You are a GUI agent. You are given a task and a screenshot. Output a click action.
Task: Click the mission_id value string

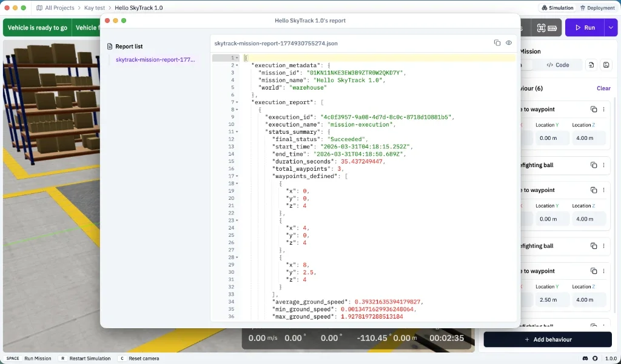(x=355, y=73)
